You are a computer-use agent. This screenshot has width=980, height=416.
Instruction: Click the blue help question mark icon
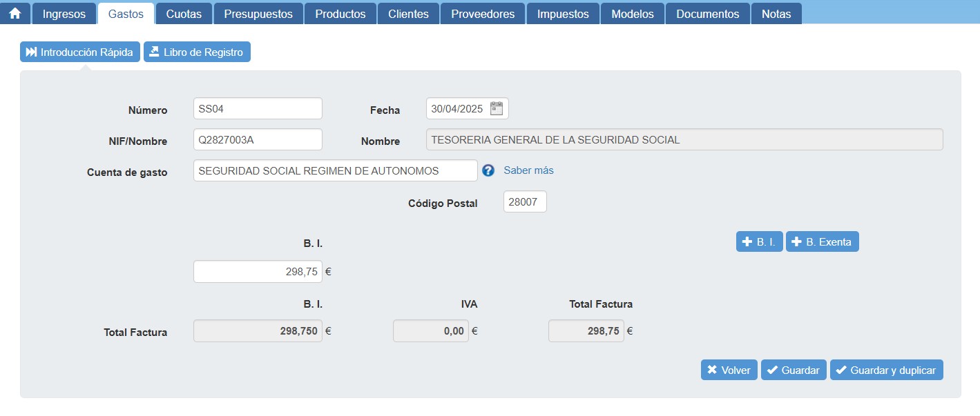pos(488,170)
